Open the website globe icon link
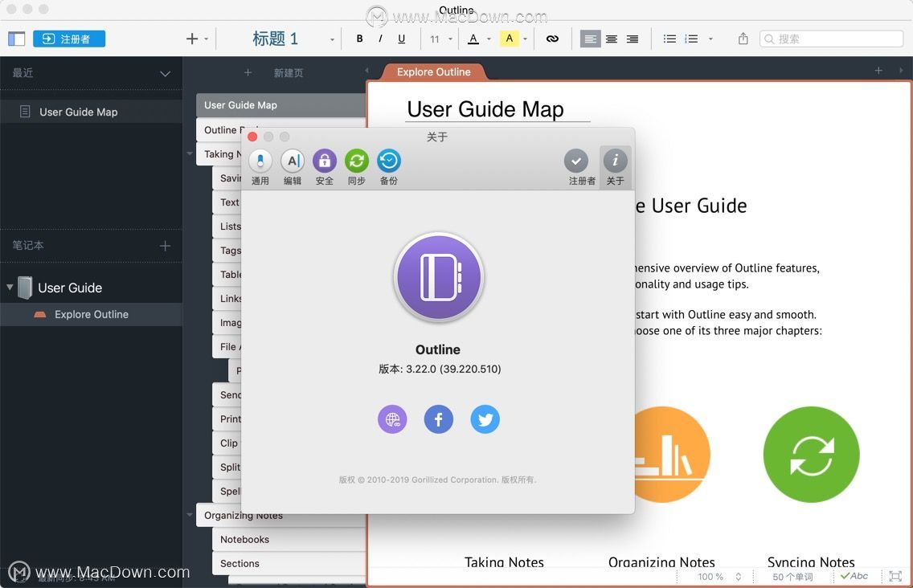 [392, 419]
